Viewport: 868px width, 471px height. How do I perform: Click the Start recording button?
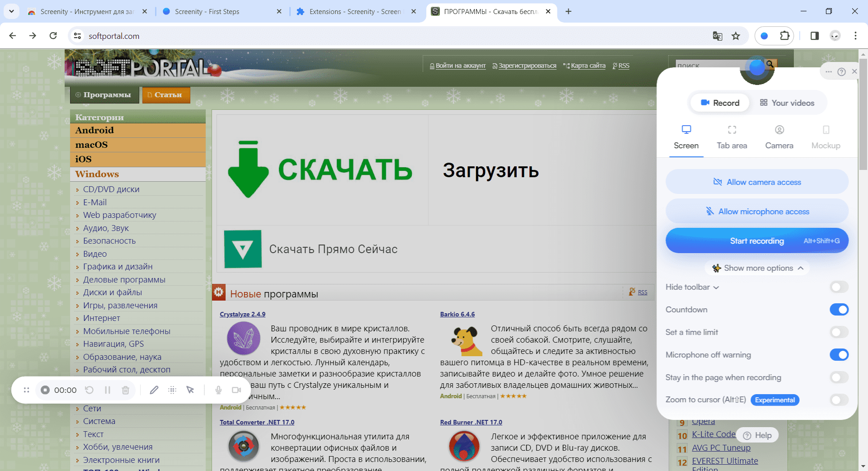757,241
